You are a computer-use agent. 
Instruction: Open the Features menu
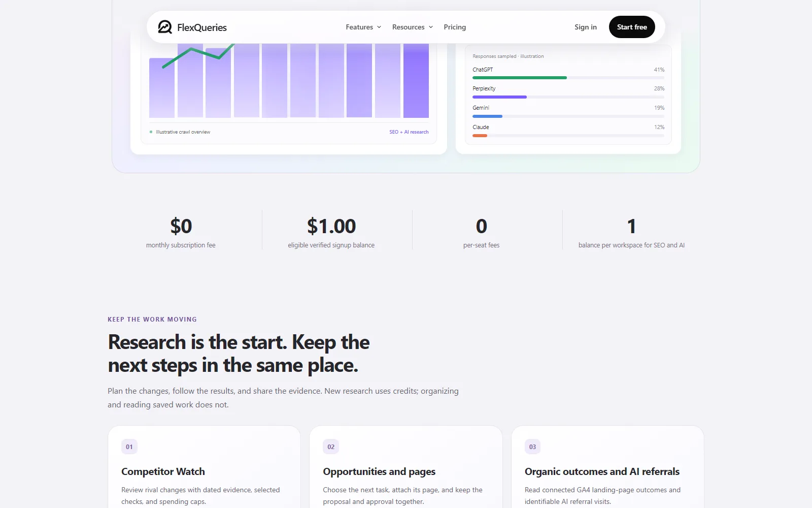point(363,27)
